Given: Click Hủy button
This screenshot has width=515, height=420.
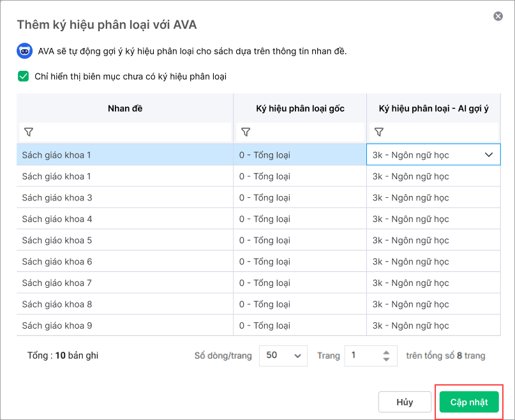Looking at the screenshot, I should point(405,402).
